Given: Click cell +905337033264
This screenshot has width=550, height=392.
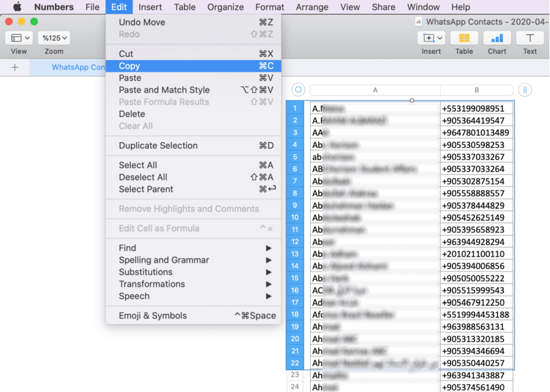Looking at the screenshot, I should (476, 169).
